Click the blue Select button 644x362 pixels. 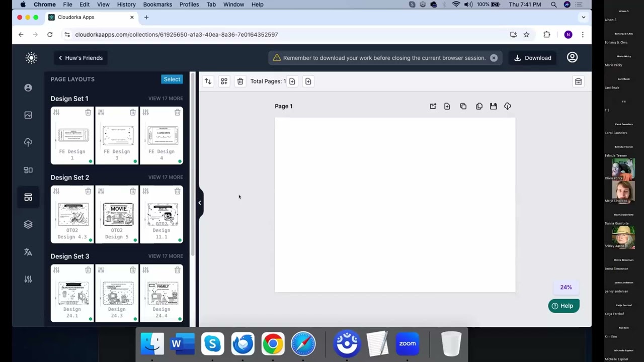[x=172, y=79]
